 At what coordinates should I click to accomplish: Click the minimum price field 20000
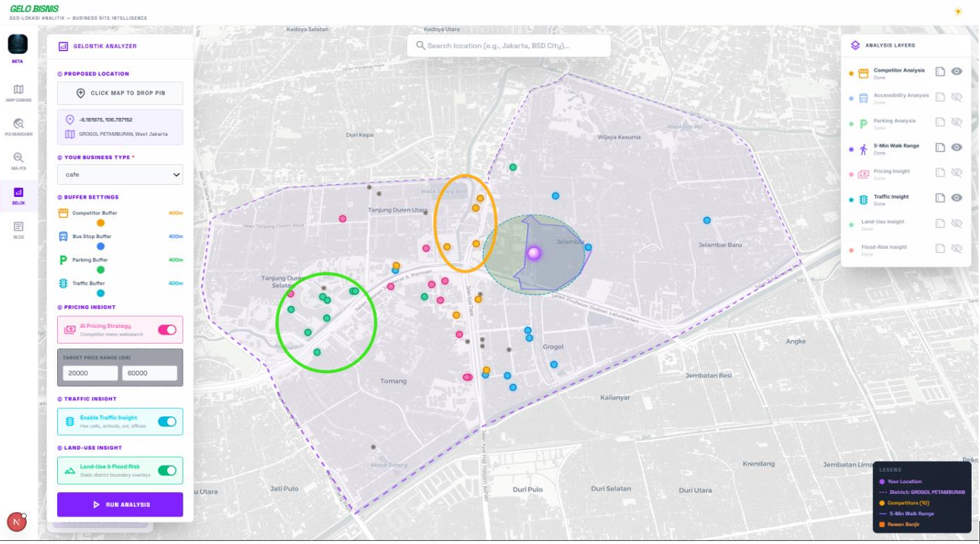pos(91,374)
